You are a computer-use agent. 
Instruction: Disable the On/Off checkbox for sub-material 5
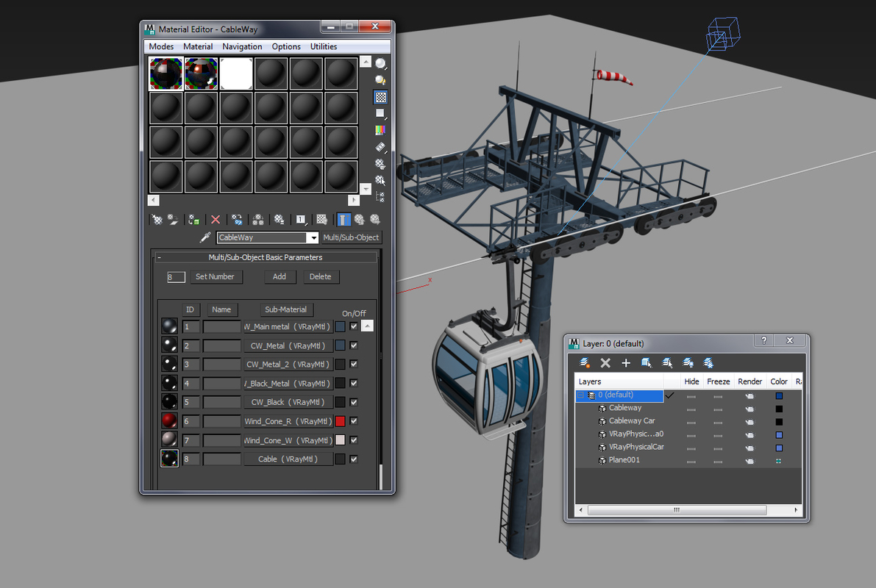[353, 401]
